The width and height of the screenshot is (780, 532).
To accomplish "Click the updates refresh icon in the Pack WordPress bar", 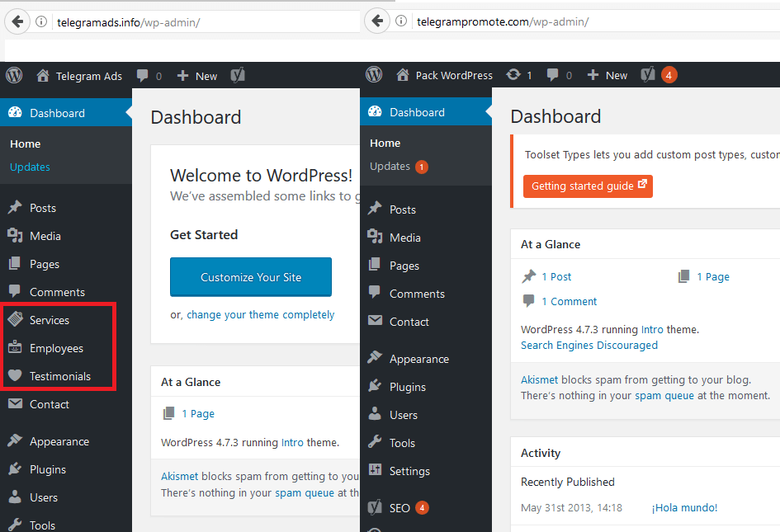I will [x=513, y=74].
